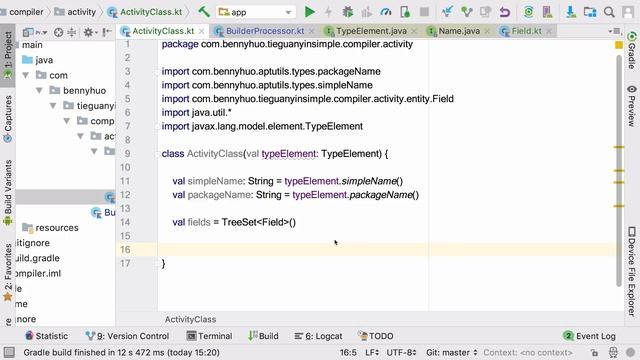Click the Show History toolbar icon
Viewport: 640px width, 360px height.
[485, 12]
